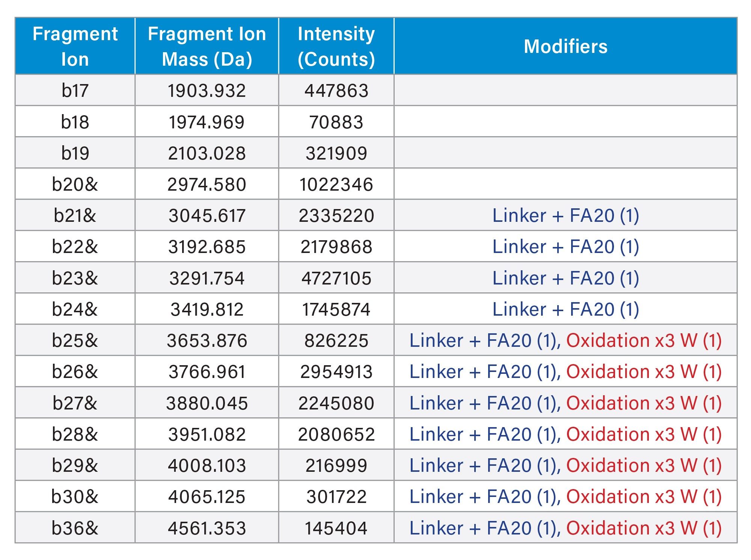Image resolution: width=751 pixels, height=560 pixels.
Task: Select the modifier text in the b23& row
Action: tap(566, 278)
